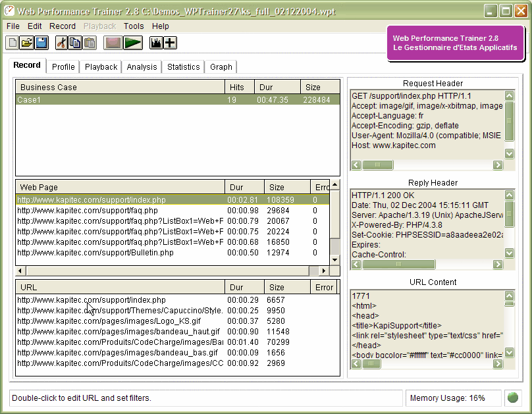The height and width of the screenshot is (414, 532).
Task: Click the Copy toolbar icon
Action: click(x=75, y=43)
